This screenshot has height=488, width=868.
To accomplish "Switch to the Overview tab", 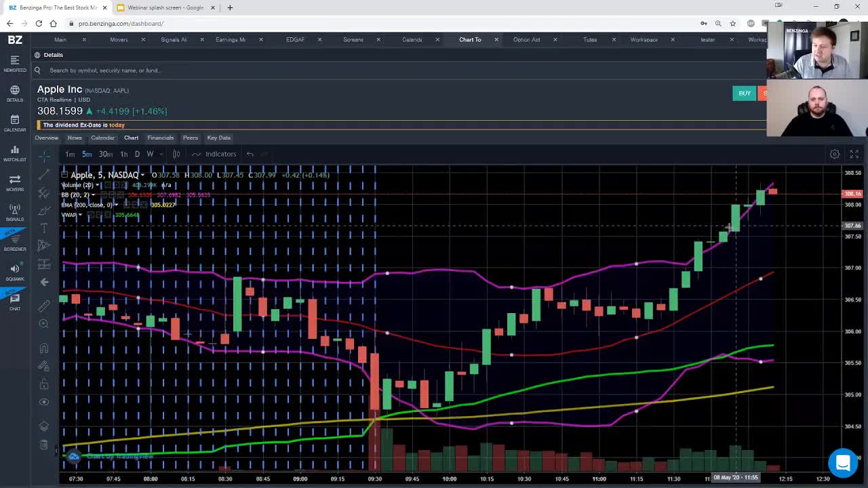I will pos(47,138).
